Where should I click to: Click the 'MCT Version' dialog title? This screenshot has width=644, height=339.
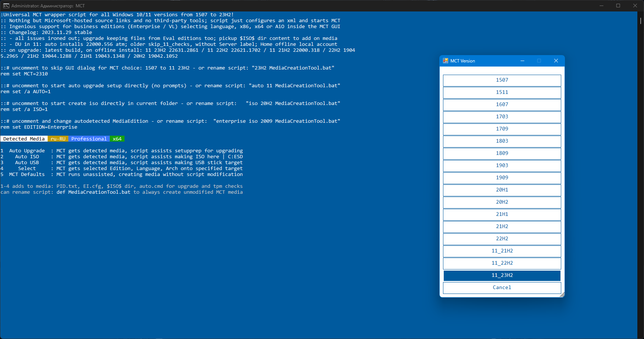point(463,61)
